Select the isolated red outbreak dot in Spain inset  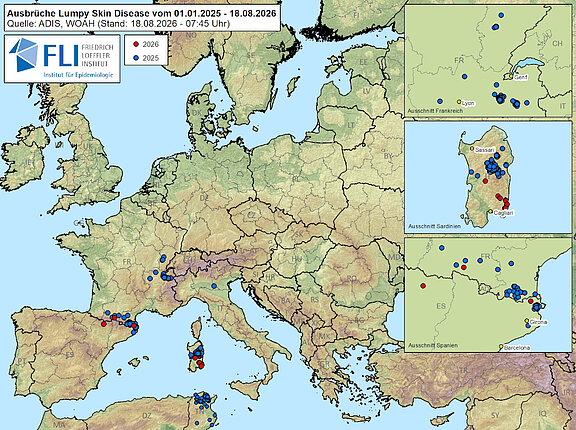(x=423, y=286)
